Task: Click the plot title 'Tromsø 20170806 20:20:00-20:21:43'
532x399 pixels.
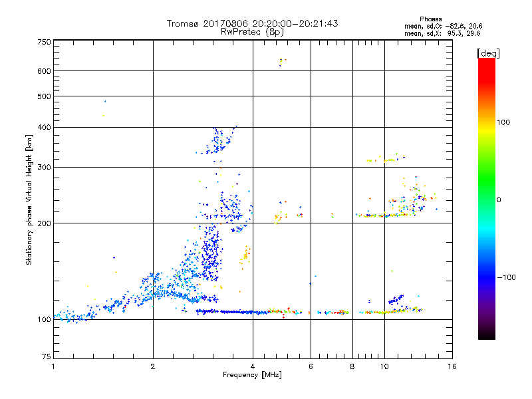Action: pyautogui.click(x=252, y=23)
